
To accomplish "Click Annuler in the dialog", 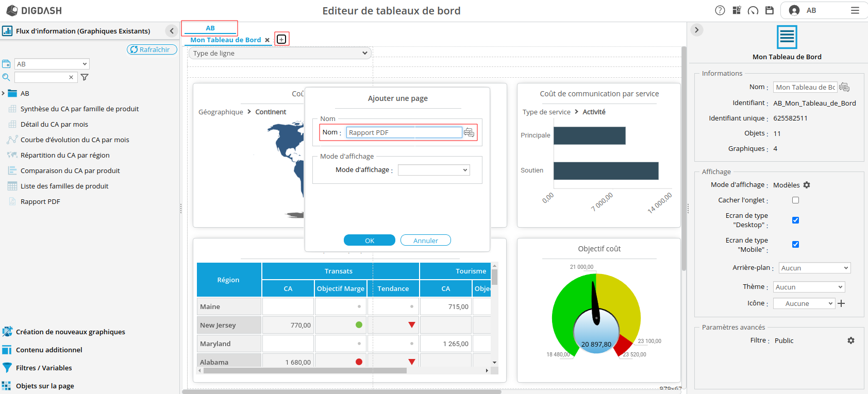I will click(x=425, y=241).
